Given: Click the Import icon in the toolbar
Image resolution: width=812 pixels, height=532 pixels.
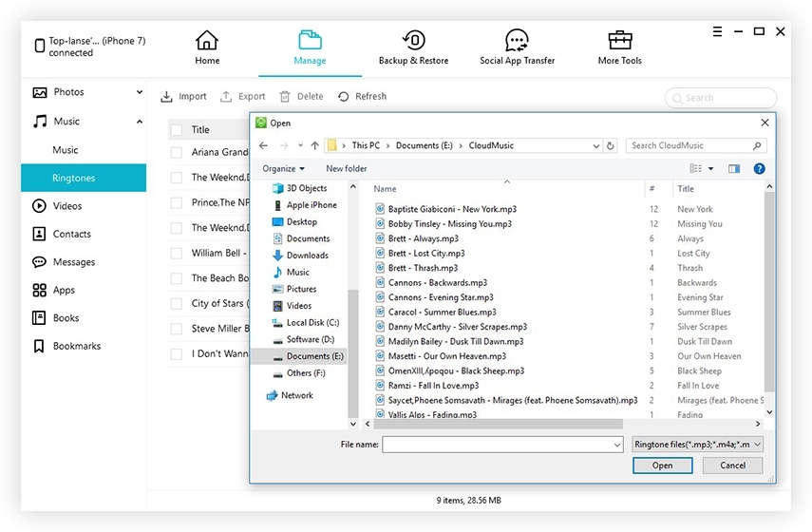Looking at the screenshot, I should (166, 96).
